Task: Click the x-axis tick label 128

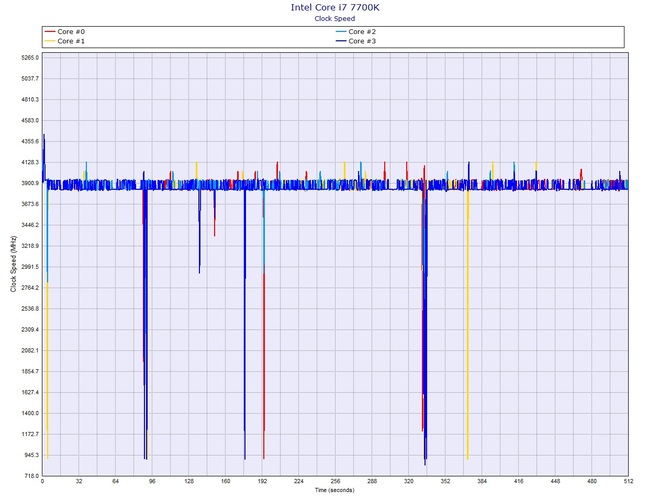Action: point(189,481)
